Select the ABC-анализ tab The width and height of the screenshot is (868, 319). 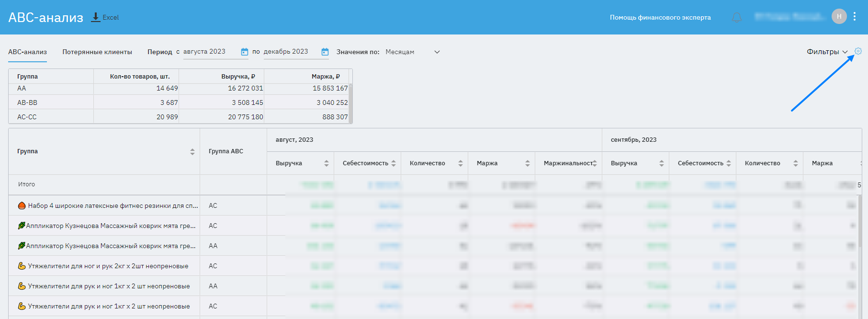click(x=27, y=52)
